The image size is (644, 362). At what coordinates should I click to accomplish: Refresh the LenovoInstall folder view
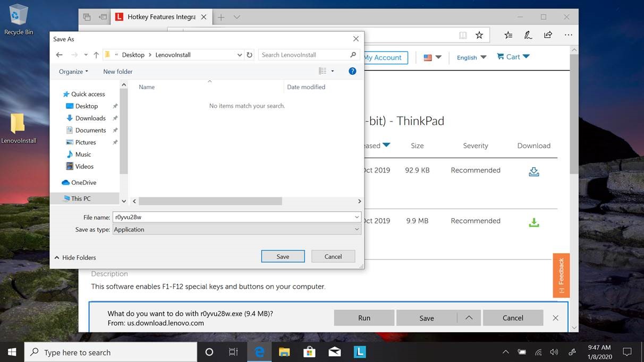tap(249, 55)
